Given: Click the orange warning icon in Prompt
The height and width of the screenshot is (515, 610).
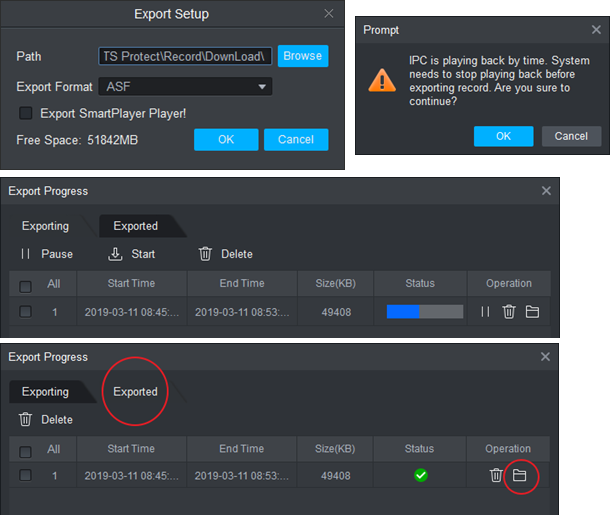Looking at the screenshot, I should tap(382, 80).
